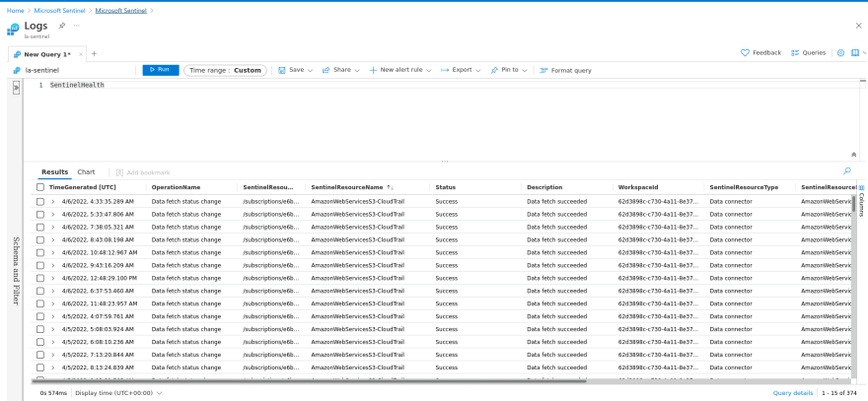Switch to the Chart tab
The height and width of the screenshot is (401, 868).
tap(86, 172)
